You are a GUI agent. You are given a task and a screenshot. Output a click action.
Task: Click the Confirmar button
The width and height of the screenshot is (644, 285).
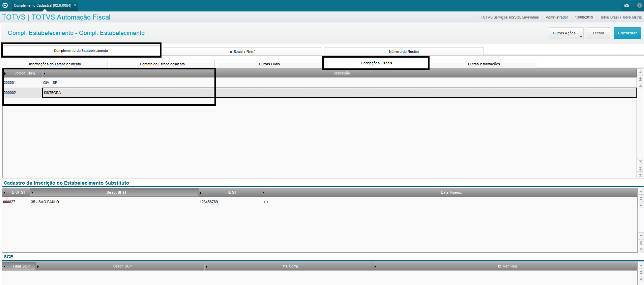[x=627, y=33]
